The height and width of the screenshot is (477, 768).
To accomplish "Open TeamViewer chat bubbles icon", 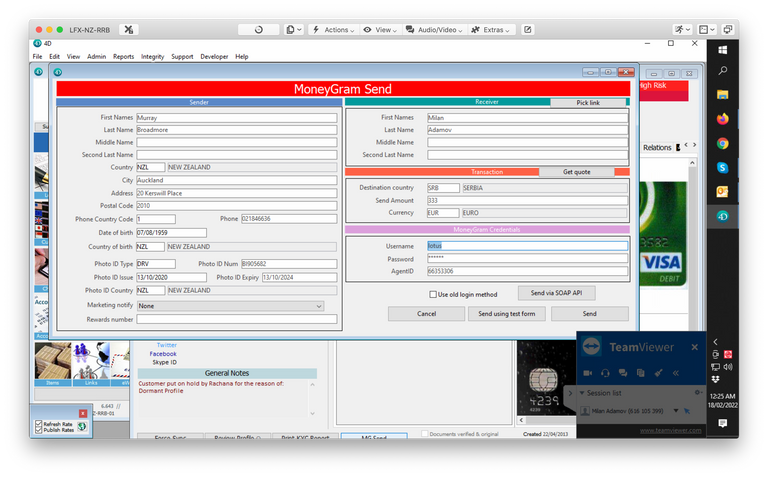I will (623, 373).
